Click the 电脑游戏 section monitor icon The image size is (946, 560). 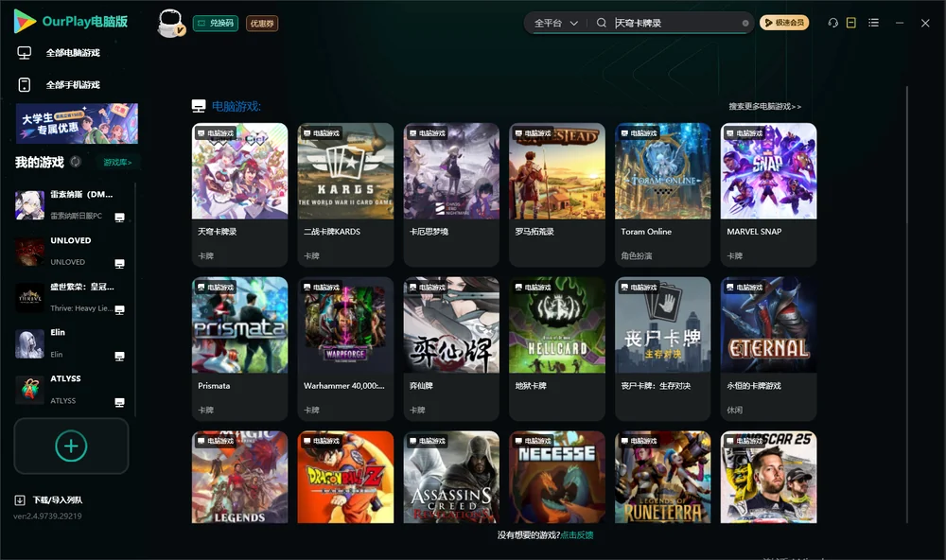coord(199,106)
